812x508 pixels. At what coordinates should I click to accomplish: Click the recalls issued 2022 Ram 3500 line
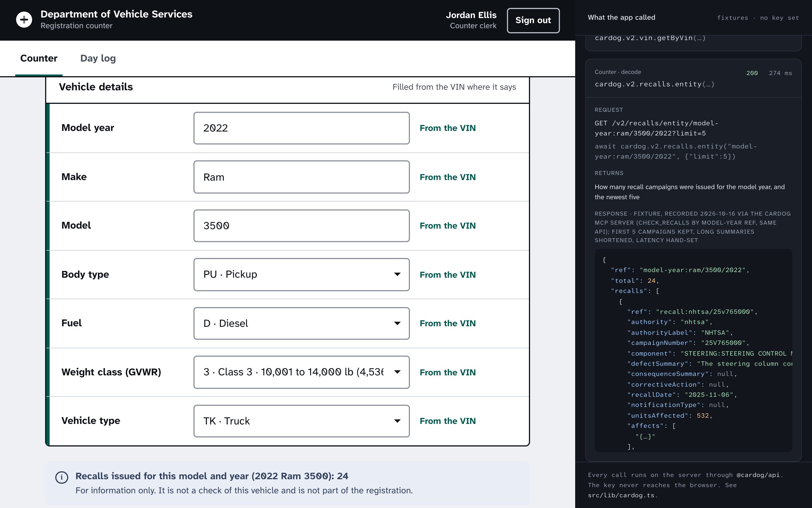pos(212,476)
